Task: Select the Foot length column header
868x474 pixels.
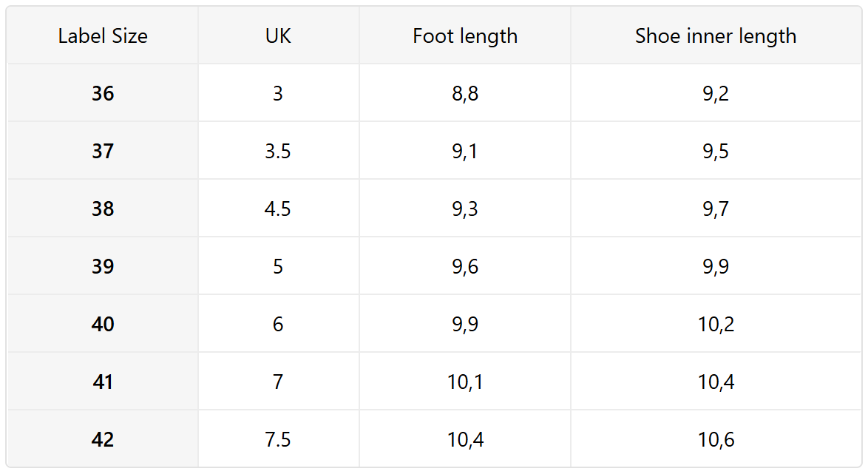Action: click(465, 36)
